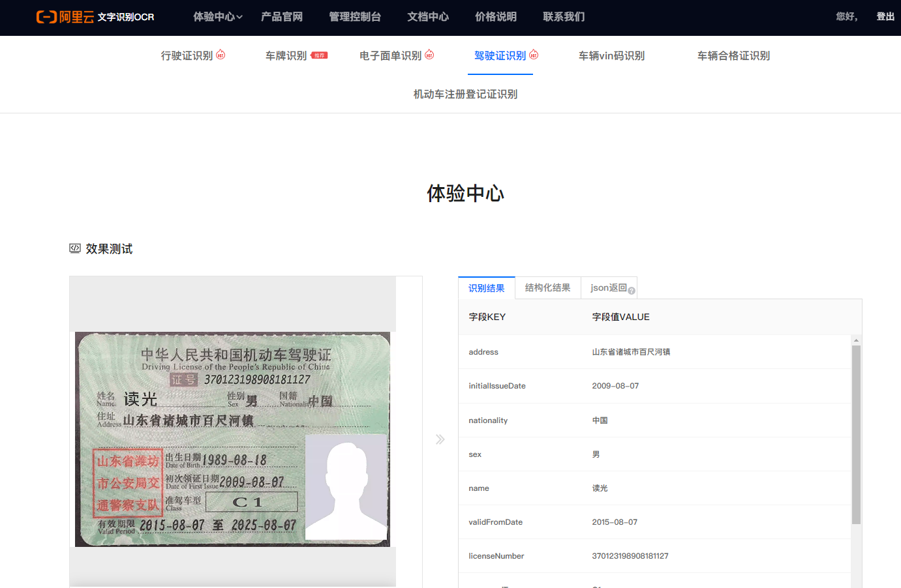Switch to the 车牌识别 tab

[x=286, y=56]
